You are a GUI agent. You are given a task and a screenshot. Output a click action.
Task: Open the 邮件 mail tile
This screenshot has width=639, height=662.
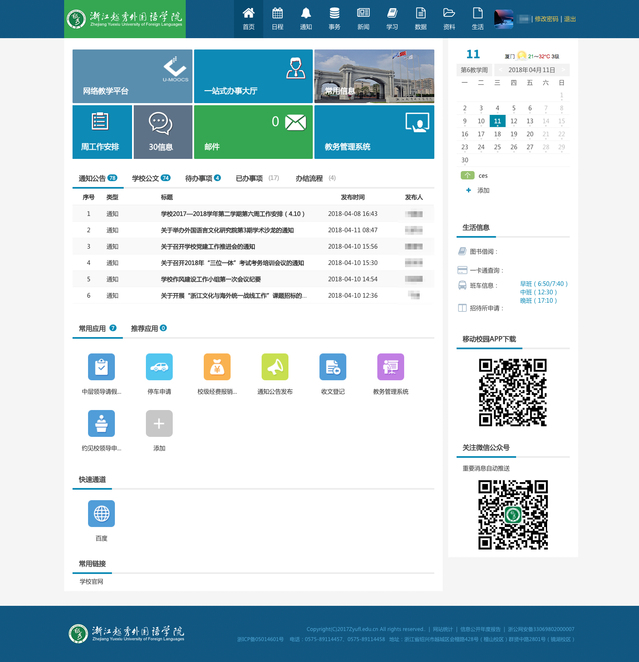(253, 132)
